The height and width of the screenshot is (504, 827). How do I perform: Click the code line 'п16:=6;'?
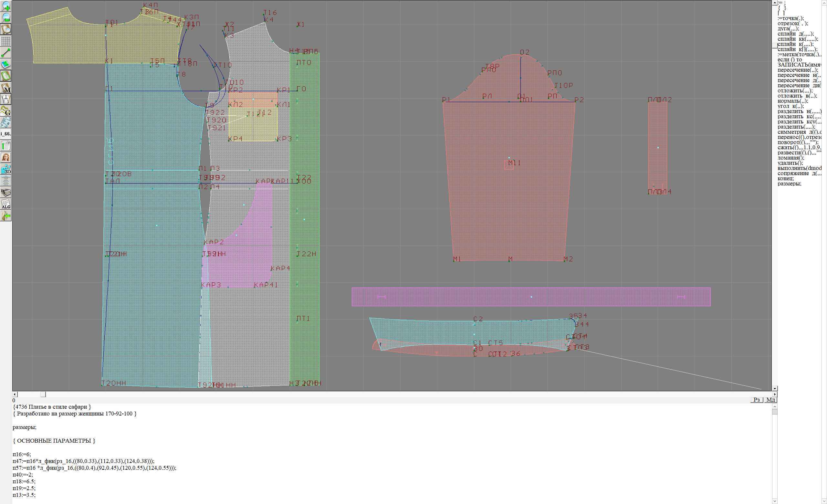pyautogui.click(x=22, y=454)
